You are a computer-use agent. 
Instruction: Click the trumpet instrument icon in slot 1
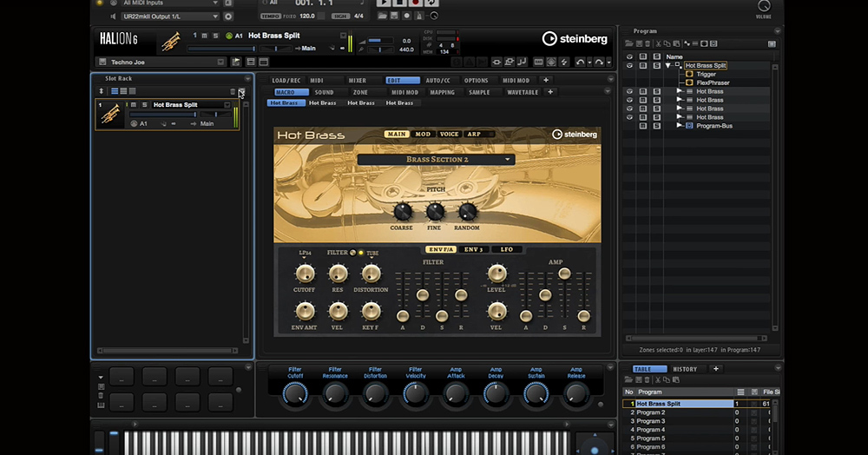[110, 115]
